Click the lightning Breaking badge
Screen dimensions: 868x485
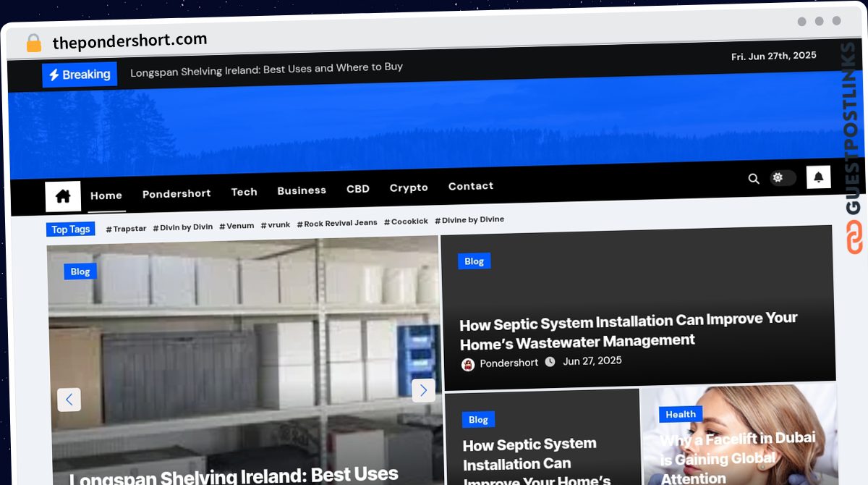pyautogui.click(x=80, y=75)
